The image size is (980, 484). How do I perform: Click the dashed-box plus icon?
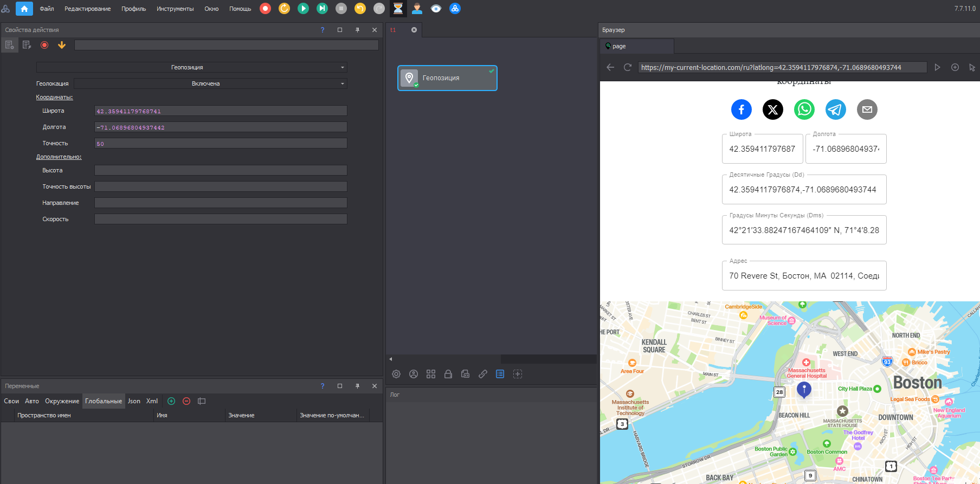[x=518, y=374]
